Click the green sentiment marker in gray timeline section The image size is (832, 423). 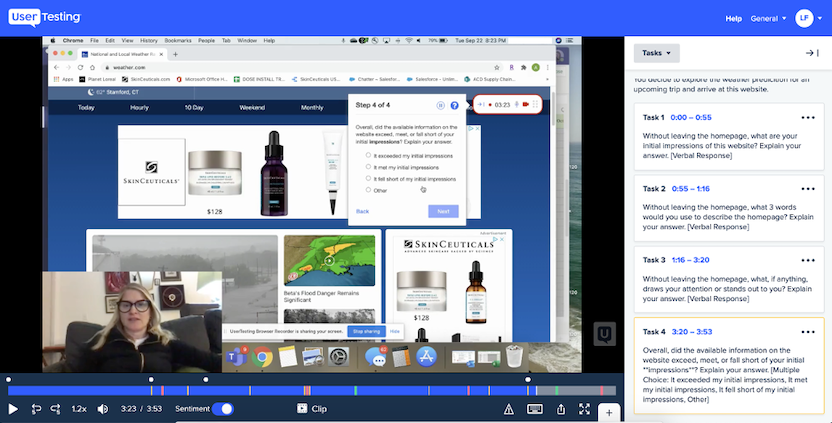(556, 391)
